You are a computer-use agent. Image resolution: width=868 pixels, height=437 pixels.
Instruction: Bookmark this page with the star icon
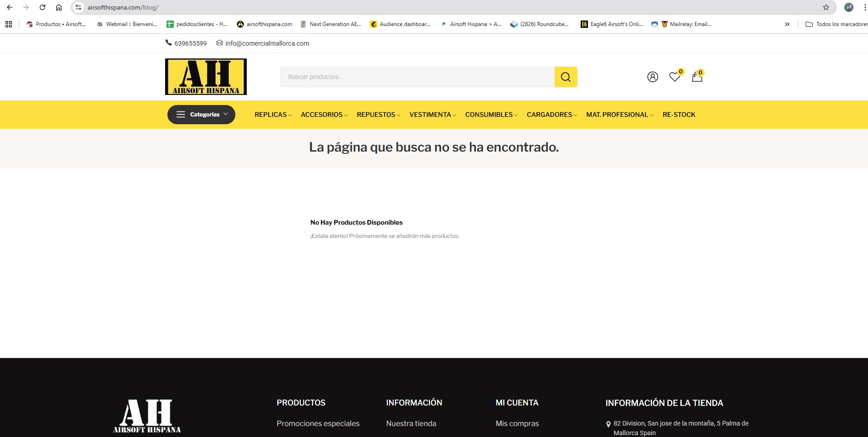point(826,7)
